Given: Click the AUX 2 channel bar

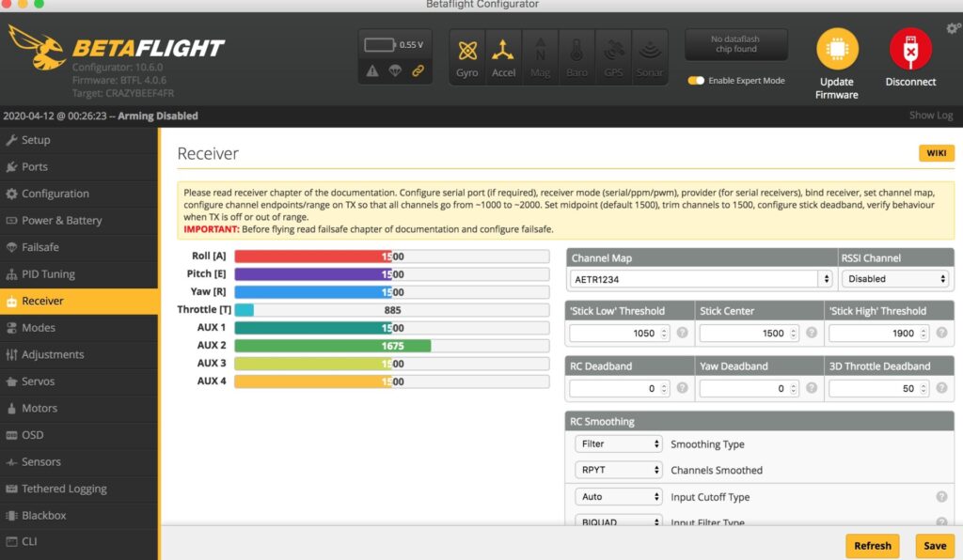Looking at the screenshot, I should pos(392,346).
